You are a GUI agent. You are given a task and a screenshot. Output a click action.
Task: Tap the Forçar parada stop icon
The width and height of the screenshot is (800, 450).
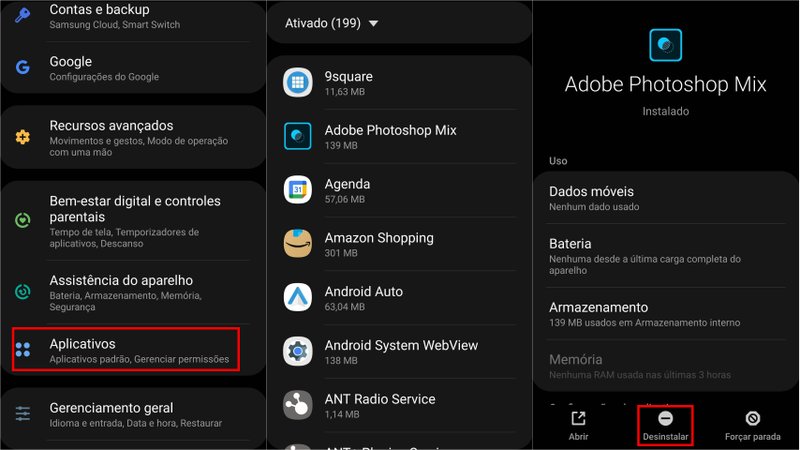(753, 418)
